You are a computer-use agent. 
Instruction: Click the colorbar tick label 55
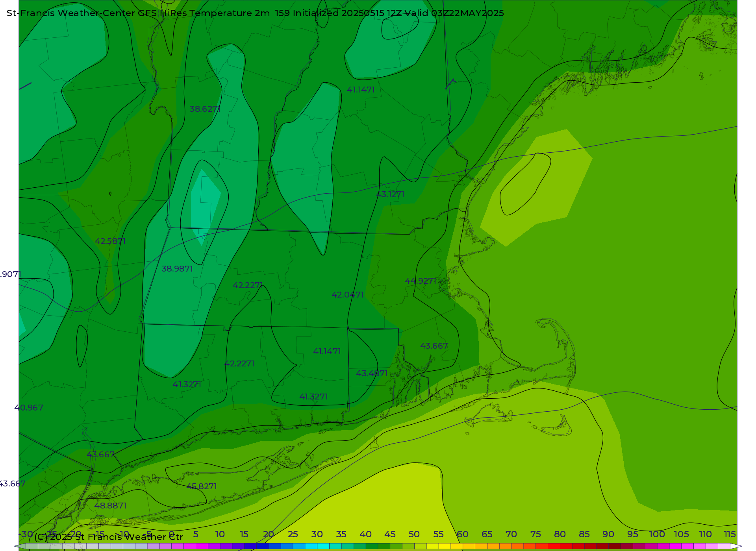click(x=439, y=534)
